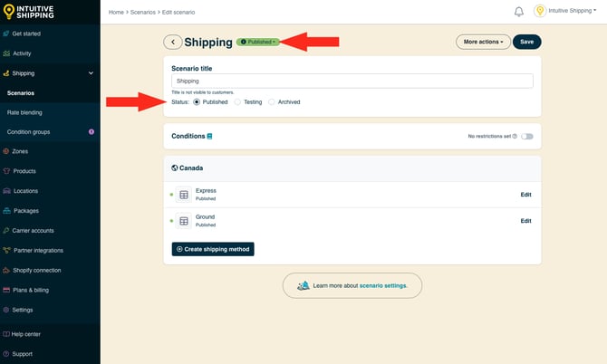This screenshot has width=607, height=364.
Task: Click Create shipping method button
Action: [x=213, y=249]
